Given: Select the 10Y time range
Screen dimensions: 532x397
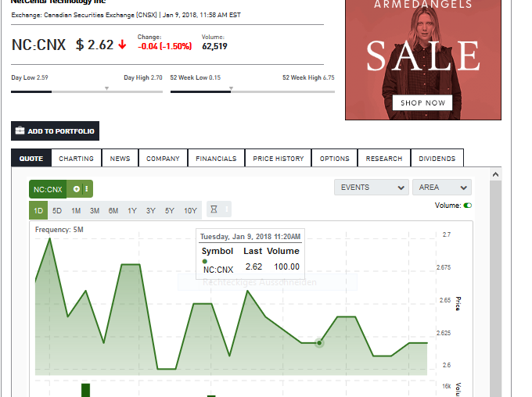Looking at the screenshot, I should point(190,210).
